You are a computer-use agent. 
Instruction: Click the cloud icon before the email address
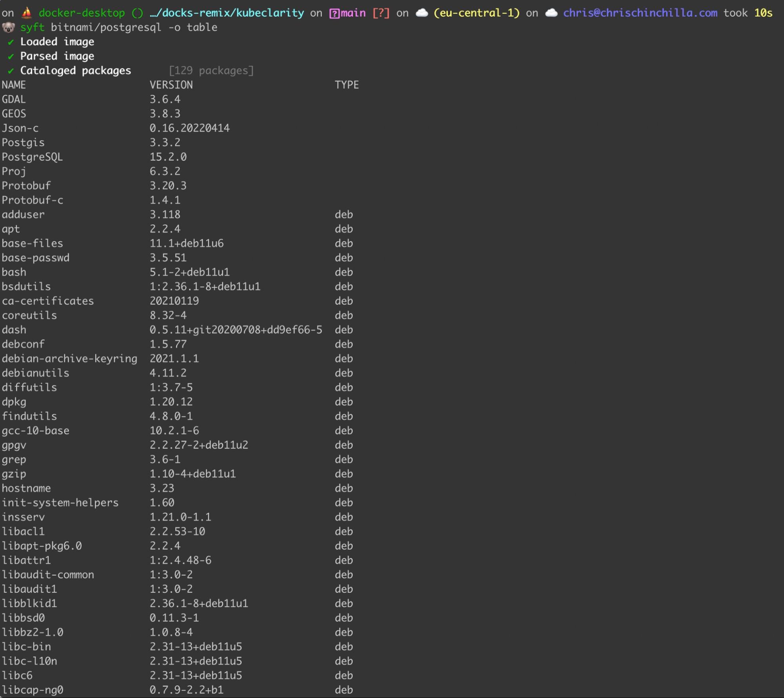point(551,13)
